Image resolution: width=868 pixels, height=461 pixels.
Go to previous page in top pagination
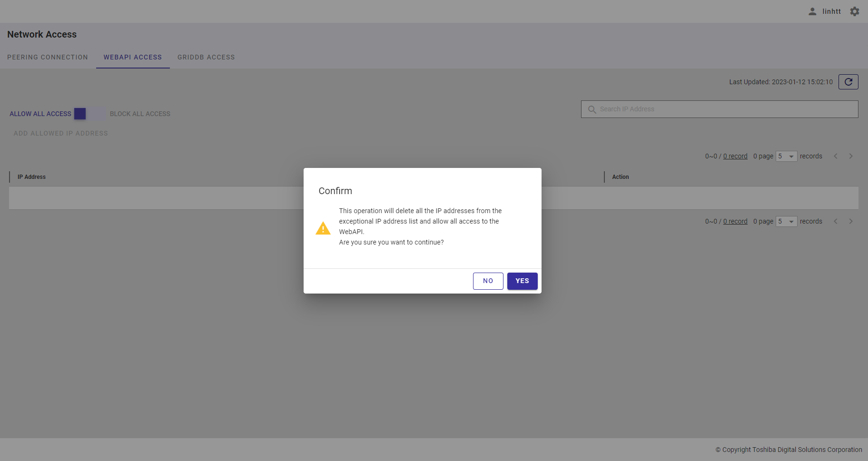coord(836,156)
